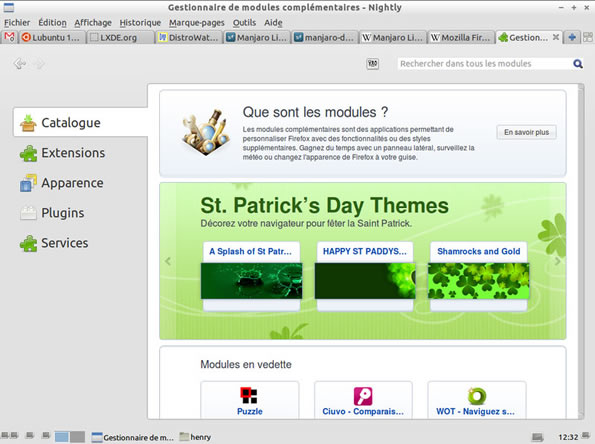Click the tools icon beside Que sont les modules
The image size is (595, 444).
click(206, 132)
